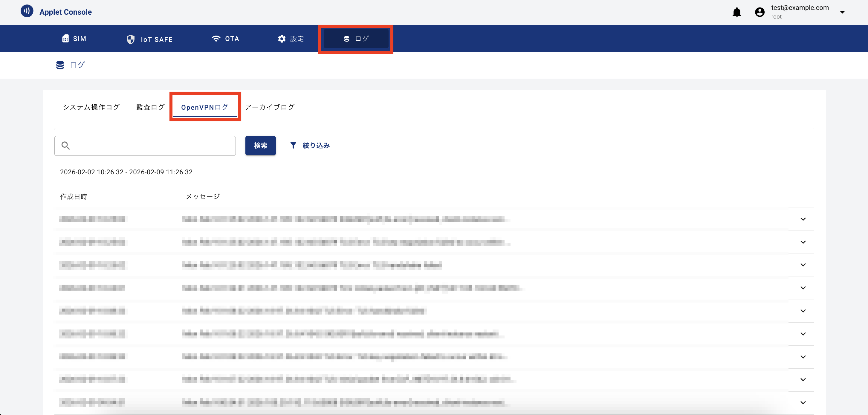Click the Applet Console logo icon

click(27, 11)
